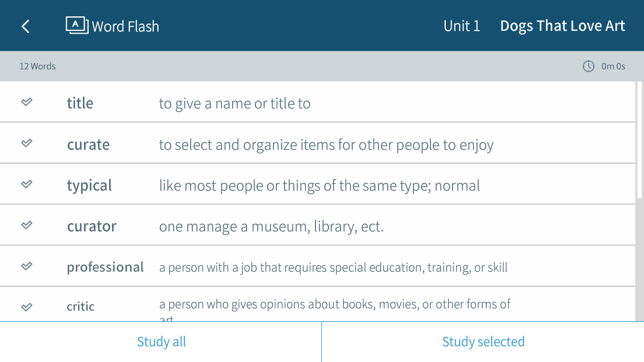644x362 pixels.
Task: Toggle the checkmark beside 'curate'
Action: (x=27, y=143)
